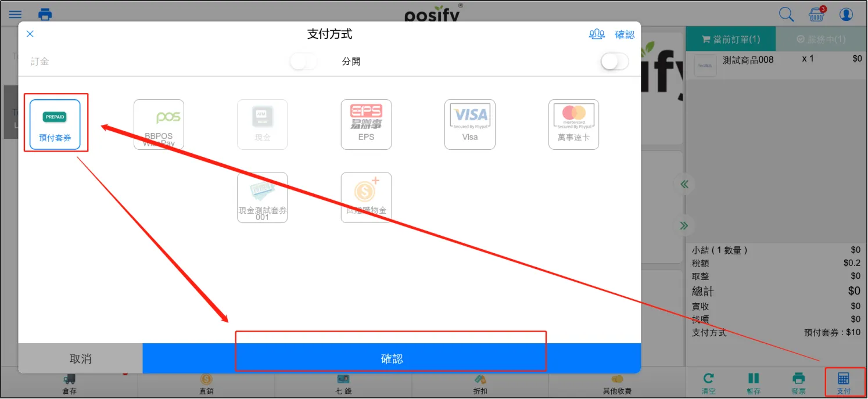Open the shopping basket icon with badge
The height and width of the screenshot is (399, 868).
[816, 15]
